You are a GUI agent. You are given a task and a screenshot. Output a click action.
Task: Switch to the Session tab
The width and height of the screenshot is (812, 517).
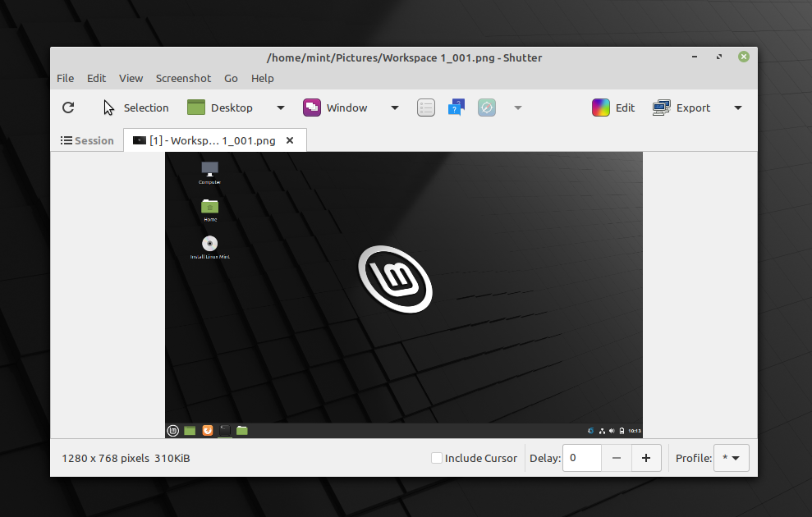87,141
